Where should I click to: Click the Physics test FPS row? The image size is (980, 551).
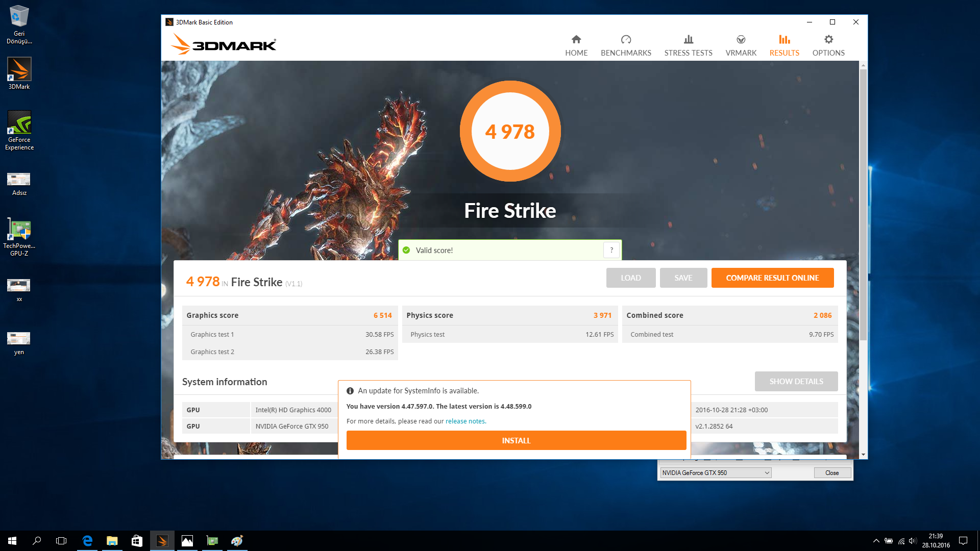pos(510,334)
